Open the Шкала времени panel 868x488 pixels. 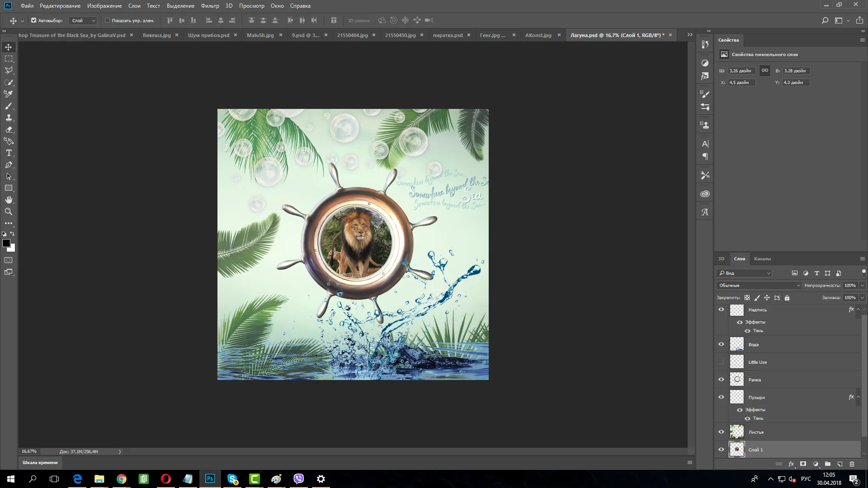tap(40, 462)
